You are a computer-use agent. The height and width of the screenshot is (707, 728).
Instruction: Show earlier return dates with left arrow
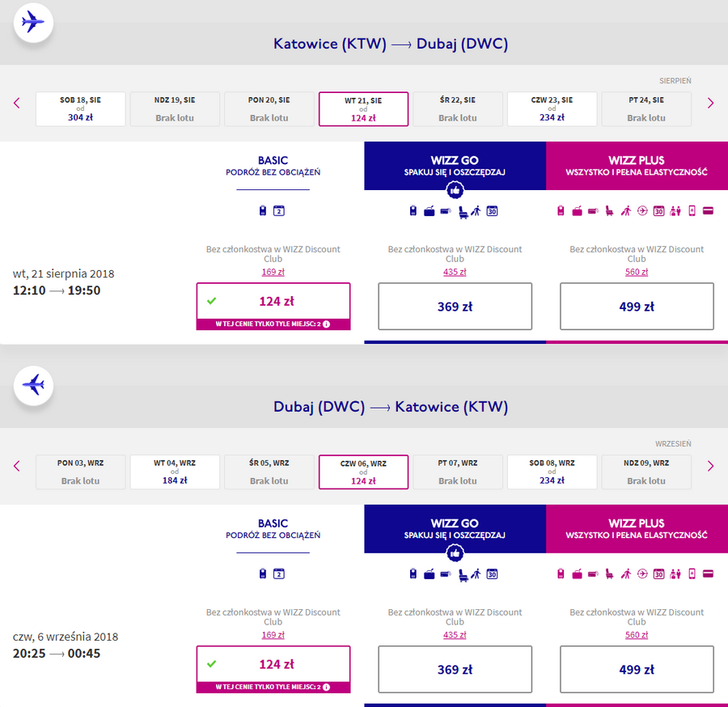[x=17, y=466]
